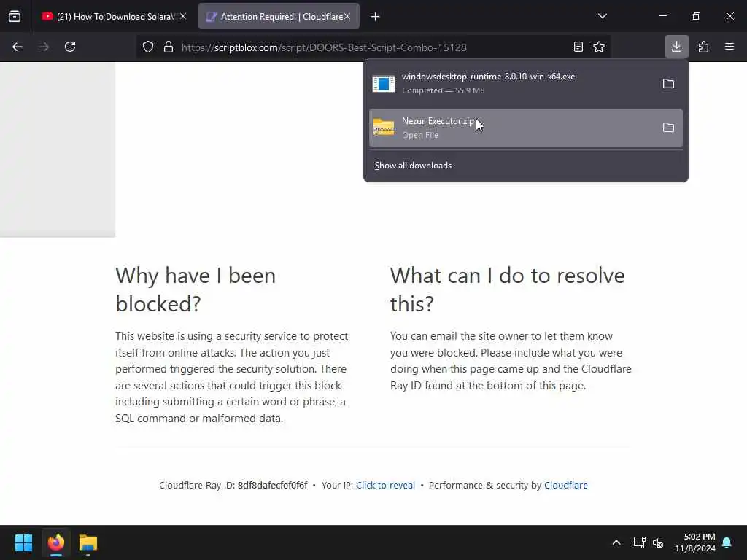The width and height of the screenshot is (747, 560).
Task: View site security via the padlock icon
Action: pyautogui.click(x=169, y=47)
